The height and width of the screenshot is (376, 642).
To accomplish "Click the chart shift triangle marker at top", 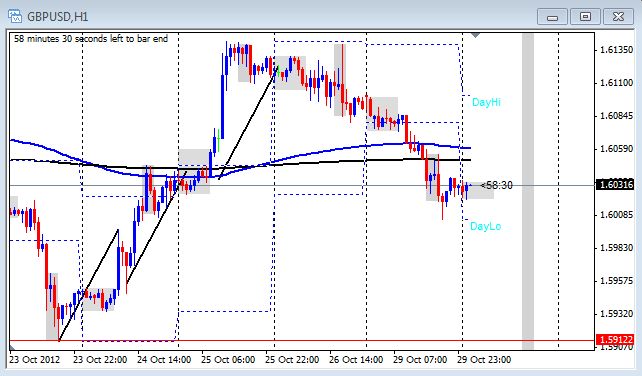I will click(475, 36).
